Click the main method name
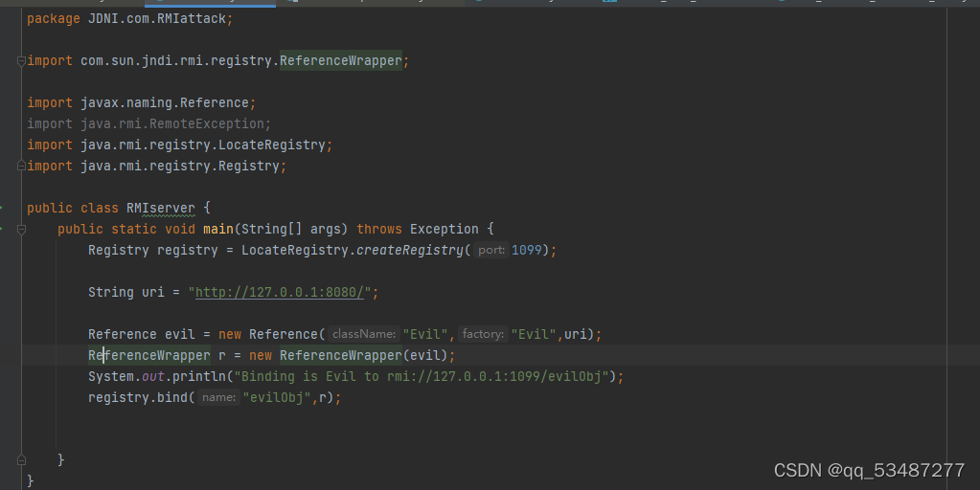Screen dimensions: 980x490 (x=218, y=229)
